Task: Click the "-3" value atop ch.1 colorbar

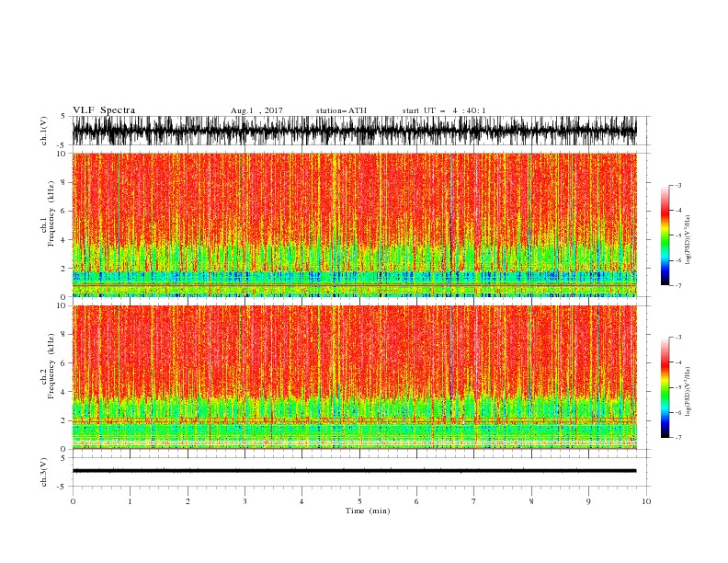Action: click(x=678, y=185)
